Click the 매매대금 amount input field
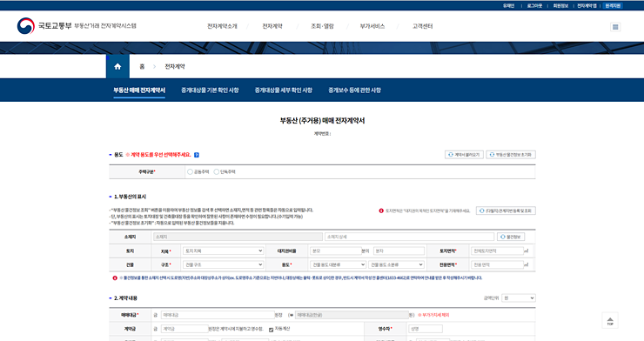 (218, 315)
